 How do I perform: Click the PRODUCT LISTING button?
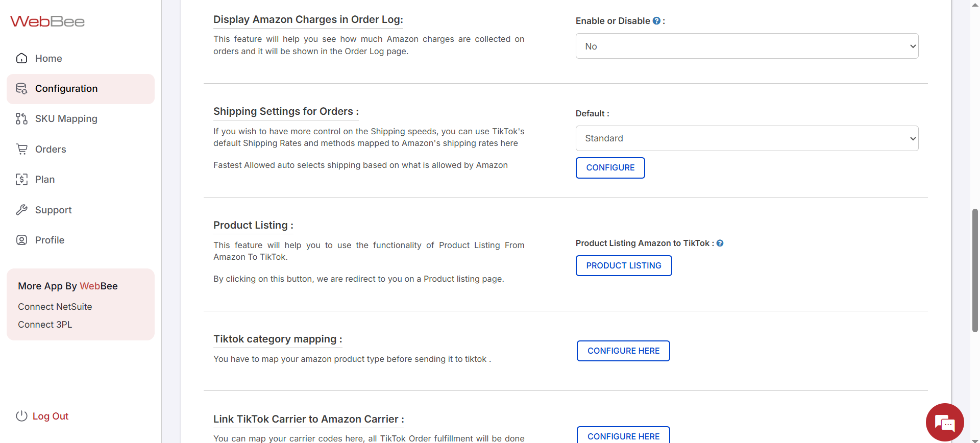click(x=623, y=265)
